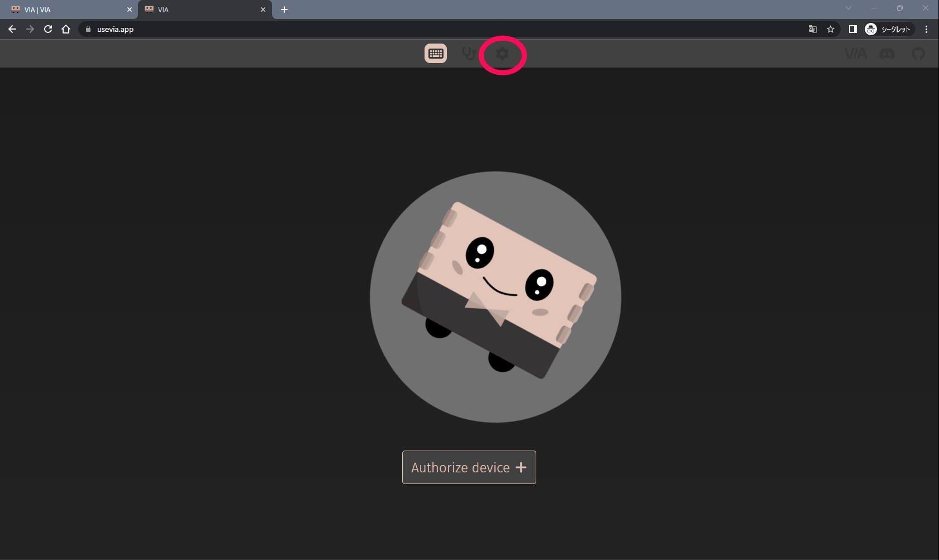Open the incognito profile badge
The height and width of the screenshot is (560, 939).
pyautogui.click(x=889, y=29)
